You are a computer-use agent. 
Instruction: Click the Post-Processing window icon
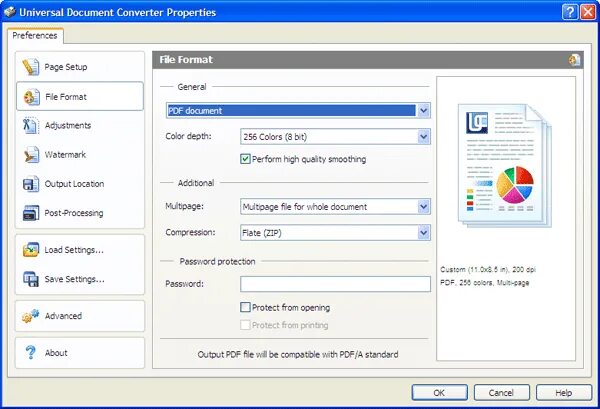31,213
